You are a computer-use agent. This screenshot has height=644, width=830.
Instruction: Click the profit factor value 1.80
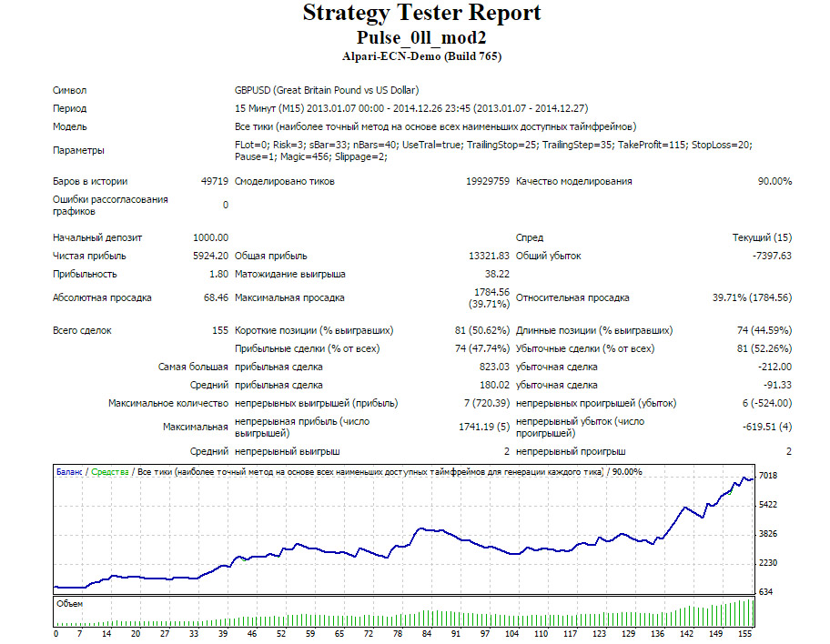[x=218, y=274]
